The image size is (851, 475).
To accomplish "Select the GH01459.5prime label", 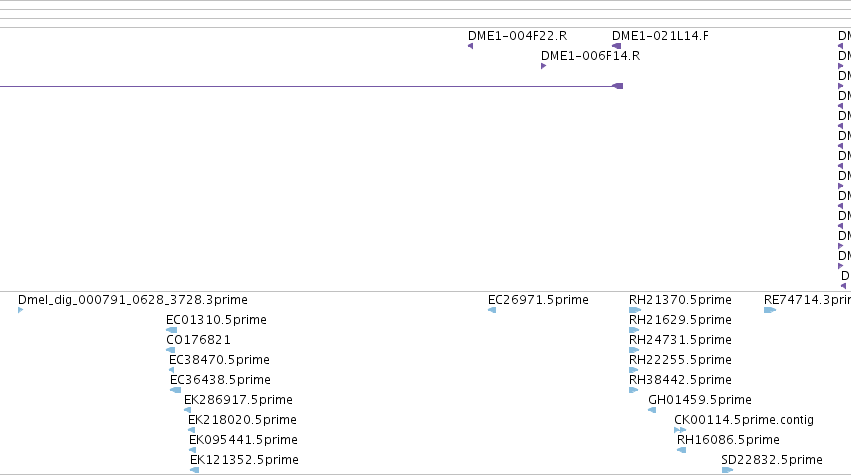I will (700, 400).
